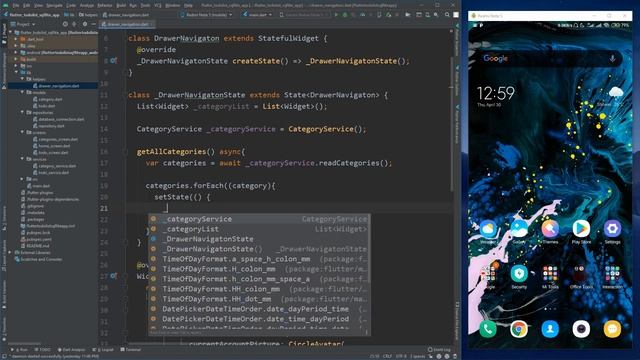This screenshot has height=360, width=640.
Task: Hide the Project panel with minus icon
Action: [93, 24]
